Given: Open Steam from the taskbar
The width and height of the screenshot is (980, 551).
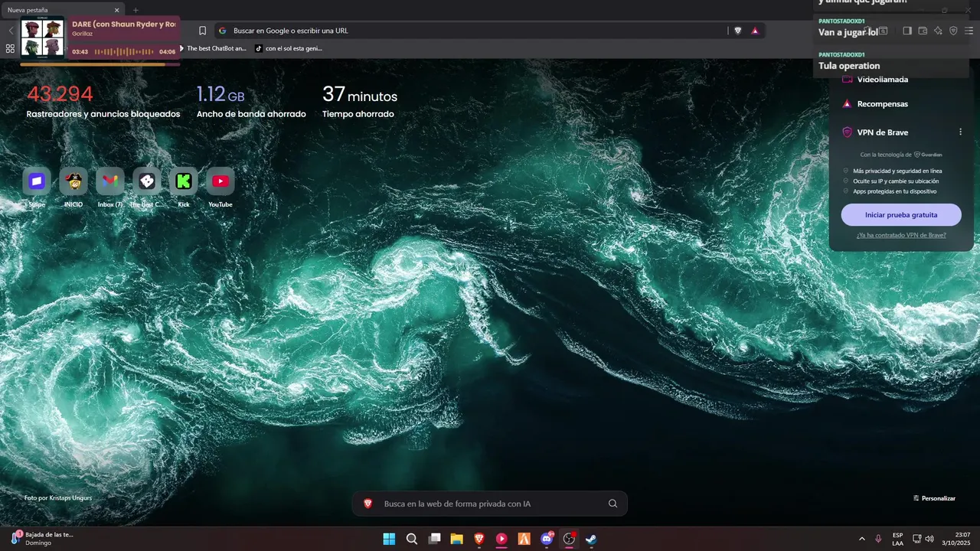Looking at the screenshot, I should tap(591, 539).
